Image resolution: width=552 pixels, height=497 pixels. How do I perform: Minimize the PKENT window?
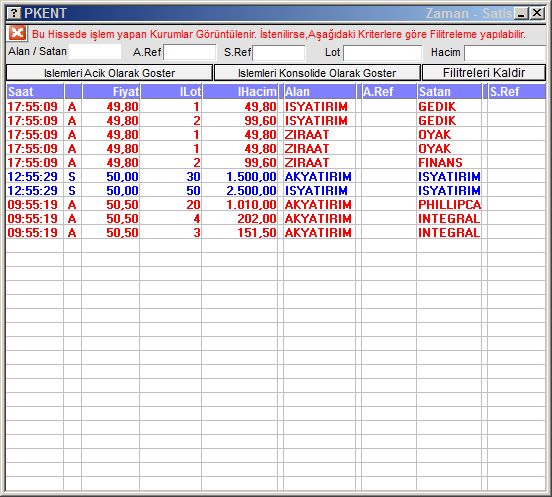pos(521,13)
